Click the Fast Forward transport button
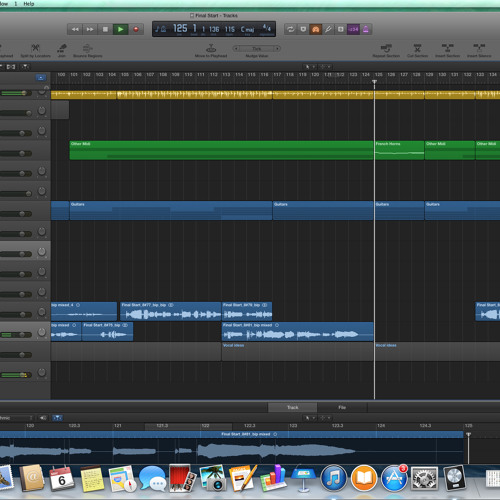Image resolution: width=500 pixels, height=500 pixels. coord(90,29)
